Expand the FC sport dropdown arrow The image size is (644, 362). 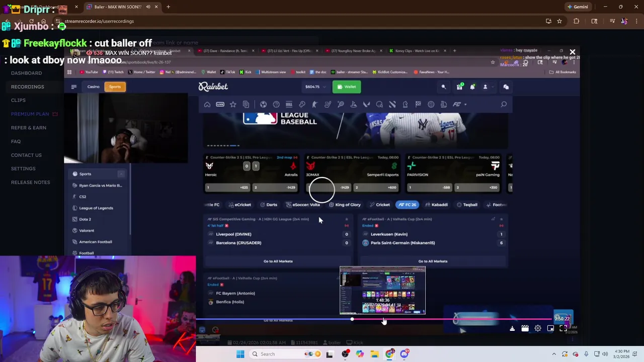(465, 104)
